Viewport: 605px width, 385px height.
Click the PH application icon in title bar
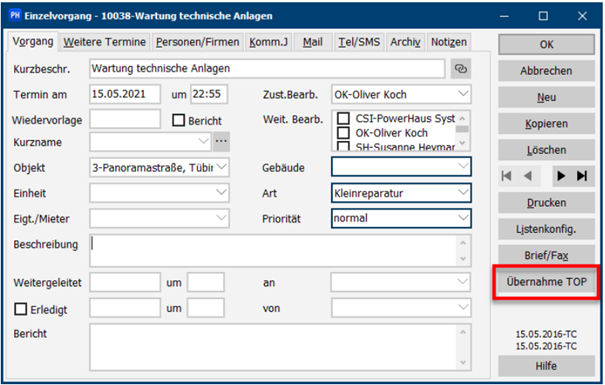(x=15, y=15)
